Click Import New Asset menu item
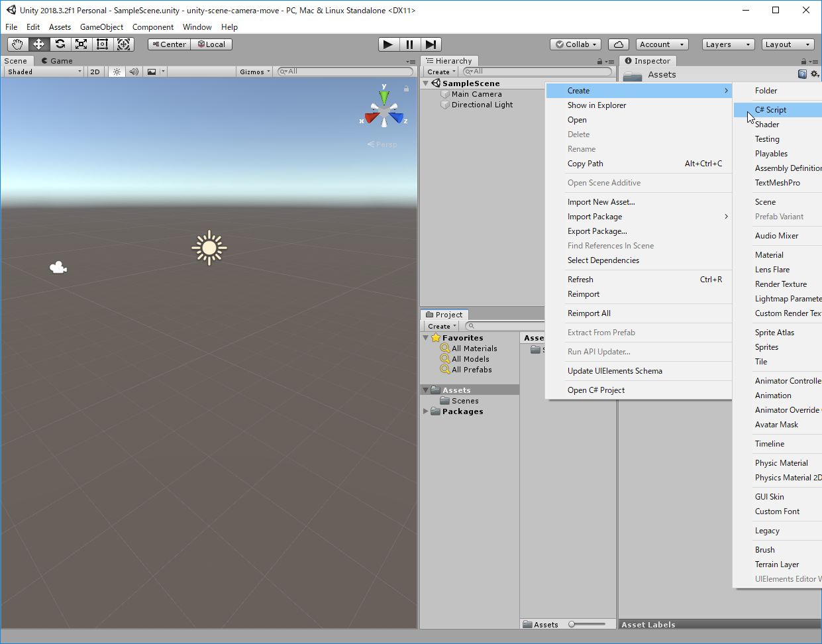This screenshot has height=644, width=822. (x=639, y=202)
